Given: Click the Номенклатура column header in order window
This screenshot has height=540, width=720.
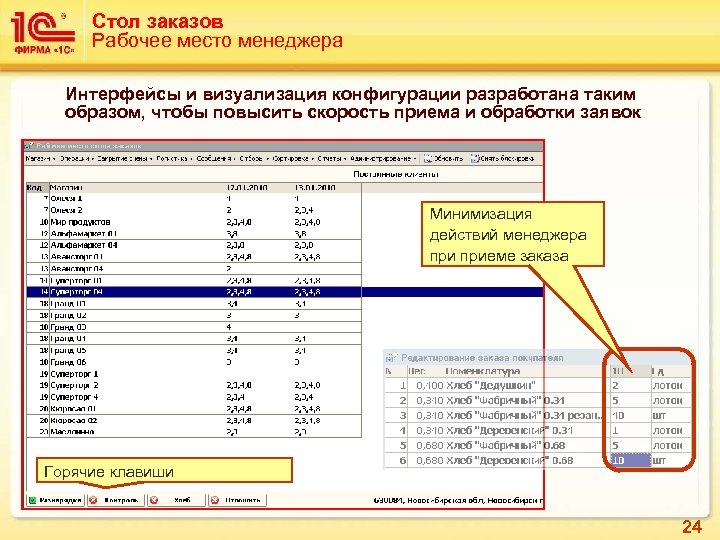Looking at the screenshot, I should 482,371.
